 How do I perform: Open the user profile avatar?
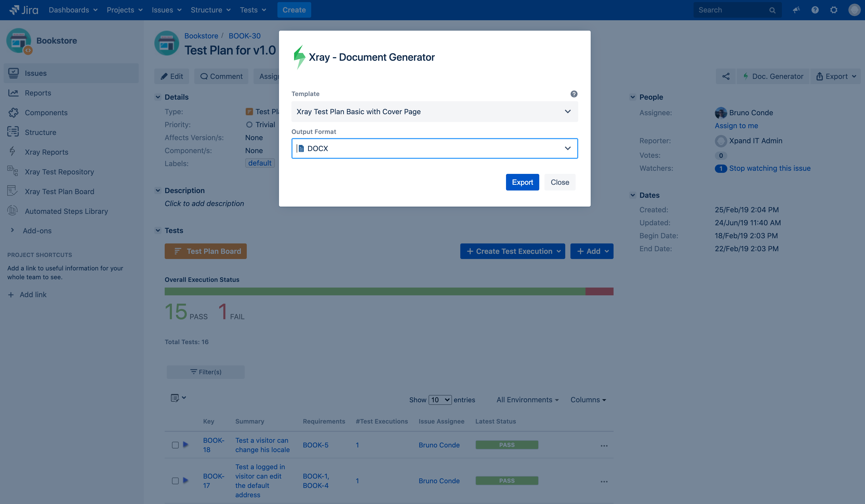point(854,10)
